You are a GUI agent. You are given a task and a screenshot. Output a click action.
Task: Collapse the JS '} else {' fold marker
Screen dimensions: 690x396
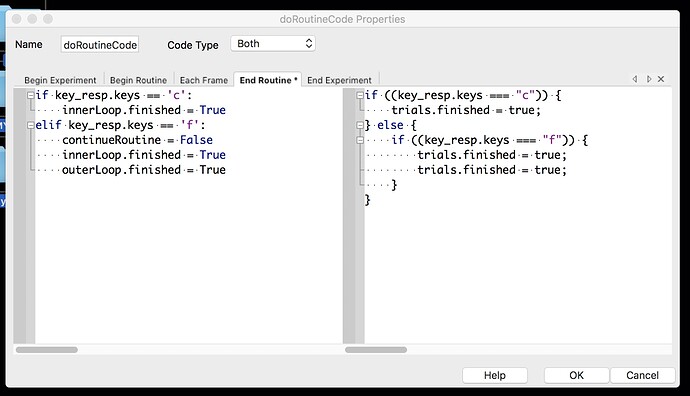pos(360,125)
